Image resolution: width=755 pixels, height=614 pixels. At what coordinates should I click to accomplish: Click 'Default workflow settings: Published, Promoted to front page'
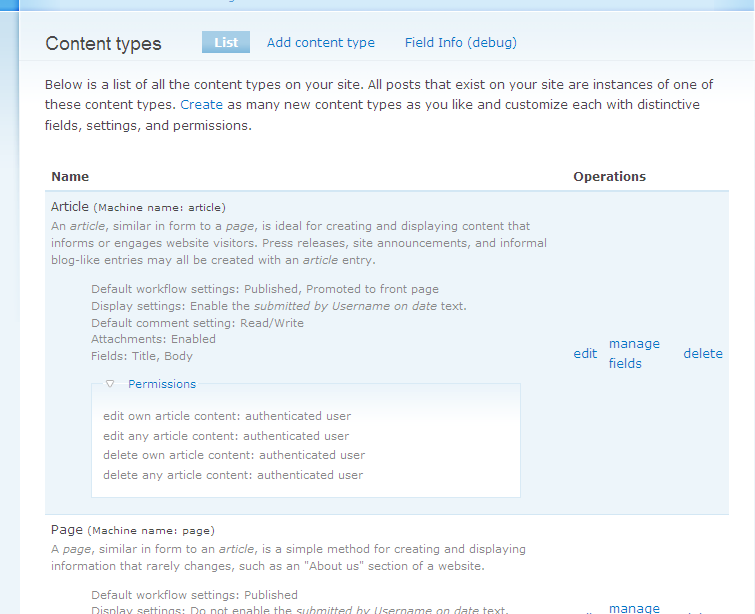tap(265, 289)
